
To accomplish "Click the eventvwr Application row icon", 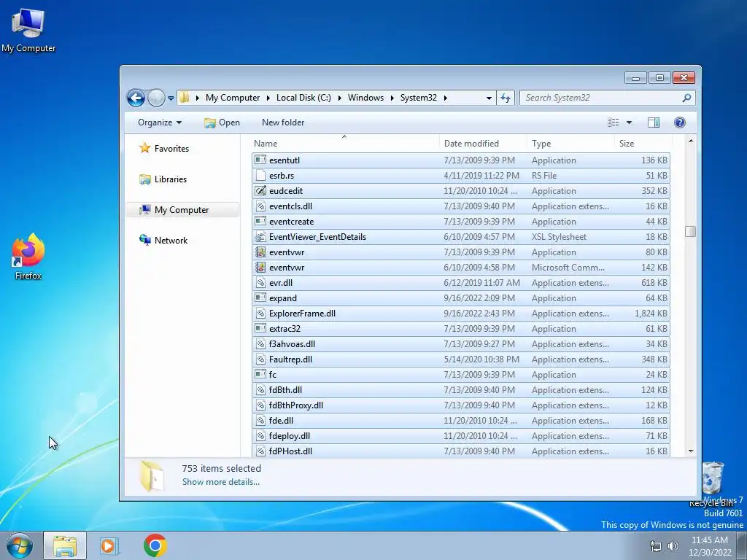I will pyautogui.click(x=260, y=252).
